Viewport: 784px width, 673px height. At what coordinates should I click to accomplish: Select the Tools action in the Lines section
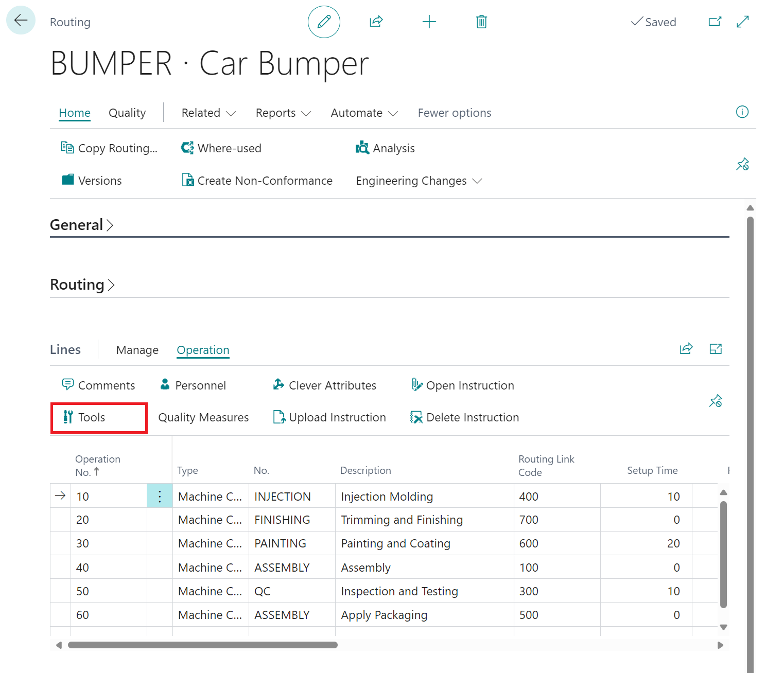point(92,417)
